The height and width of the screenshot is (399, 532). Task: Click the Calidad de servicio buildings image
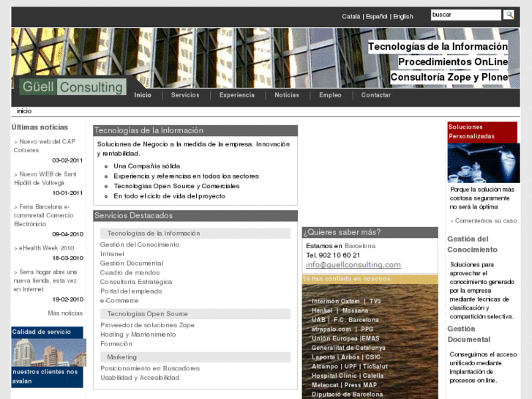click(49, 352)
